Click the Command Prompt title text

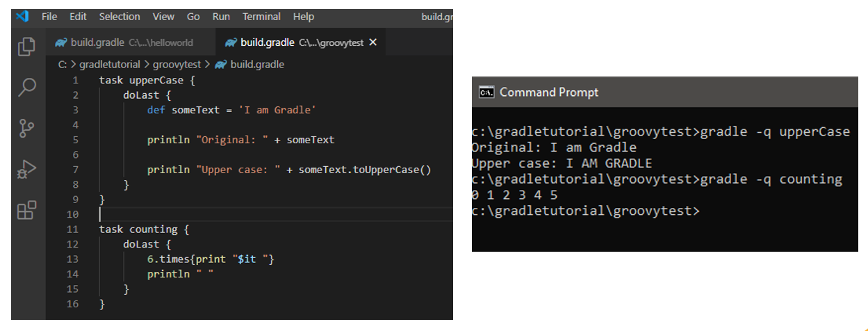tap(549, 92)
